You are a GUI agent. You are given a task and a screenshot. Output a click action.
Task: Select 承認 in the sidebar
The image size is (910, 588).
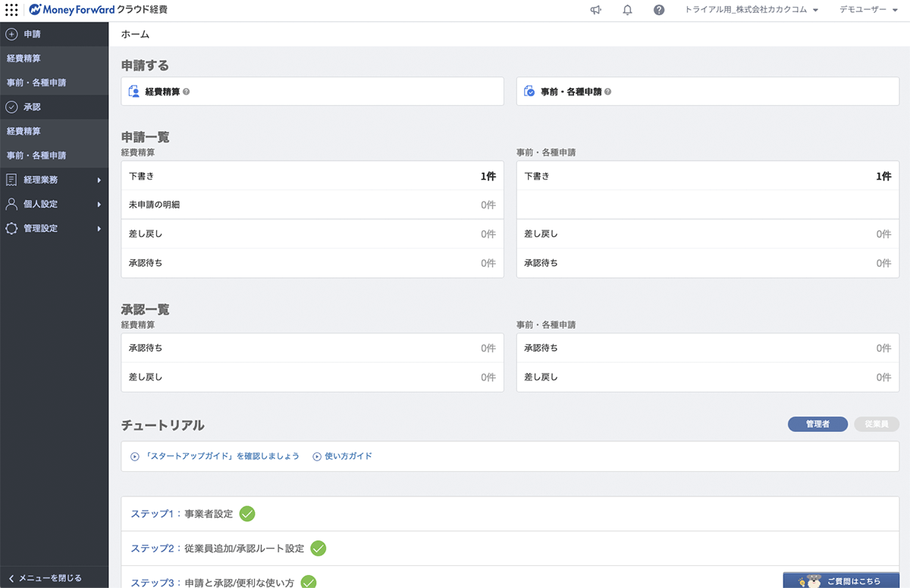pyautogui.click(x=55, y=107)
